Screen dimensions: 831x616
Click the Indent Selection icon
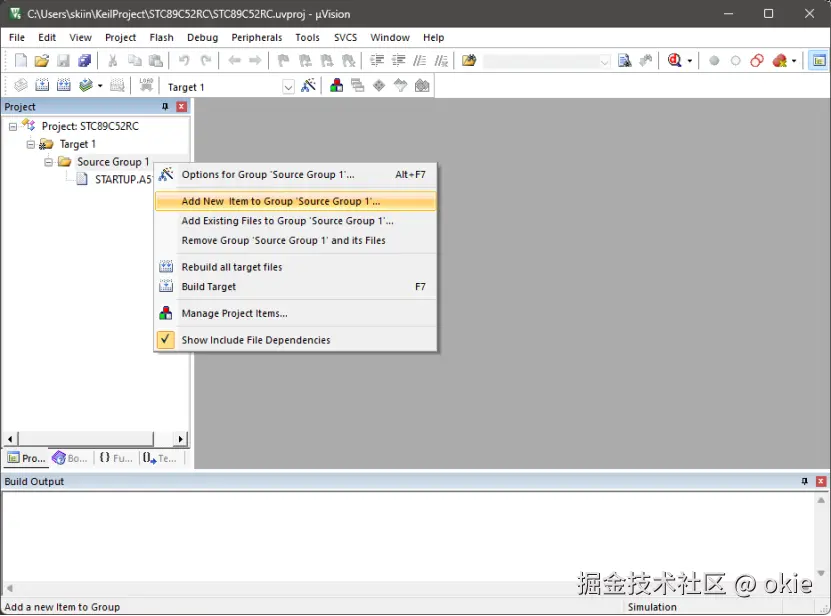point(377,60)
